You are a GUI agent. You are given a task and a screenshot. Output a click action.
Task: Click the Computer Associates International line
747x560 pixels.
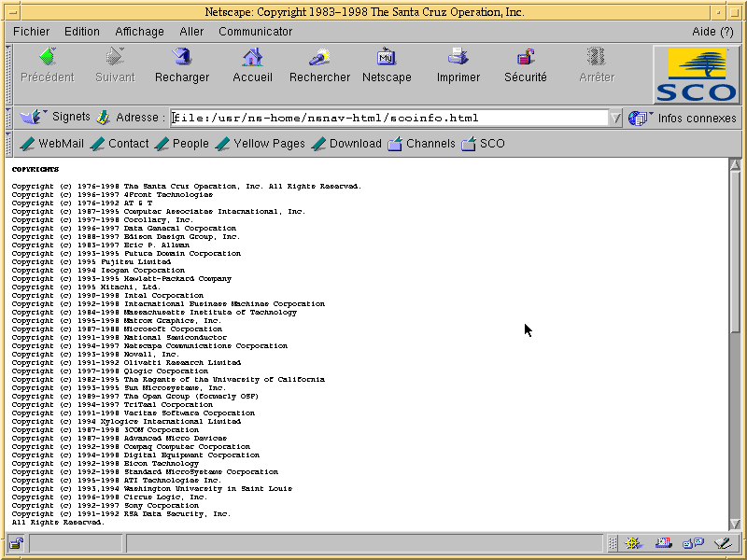(x=159, y=212)
